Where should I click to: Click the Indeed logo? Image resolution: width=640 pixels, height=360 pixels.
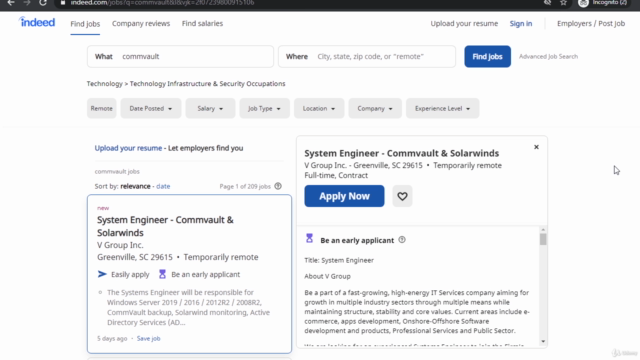[37, 22]
